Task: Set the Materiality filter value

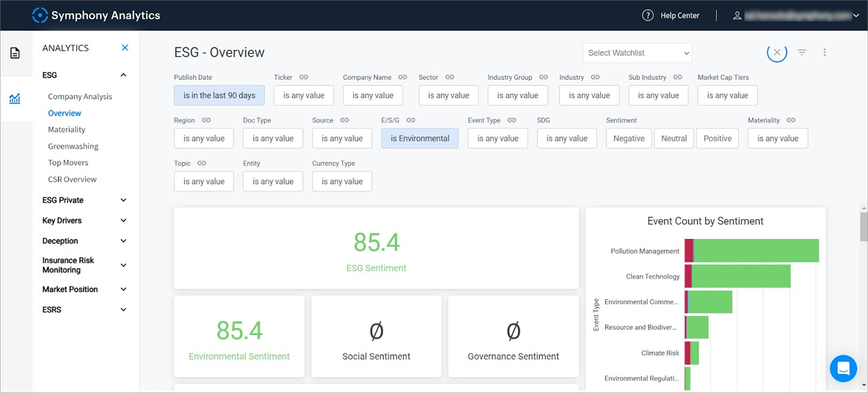Action: pyautogui.click(x=778, y=138)
